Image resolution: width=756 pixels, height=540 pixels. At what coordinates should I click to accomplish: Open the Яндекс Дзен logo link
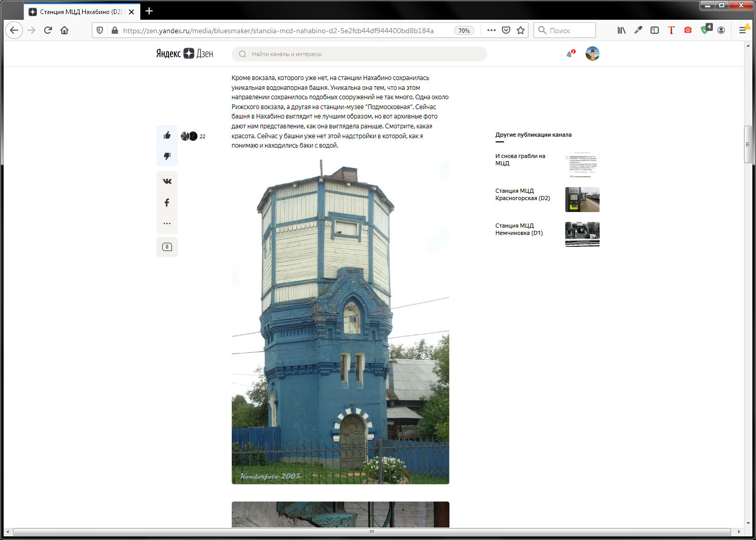click(184, 54)
